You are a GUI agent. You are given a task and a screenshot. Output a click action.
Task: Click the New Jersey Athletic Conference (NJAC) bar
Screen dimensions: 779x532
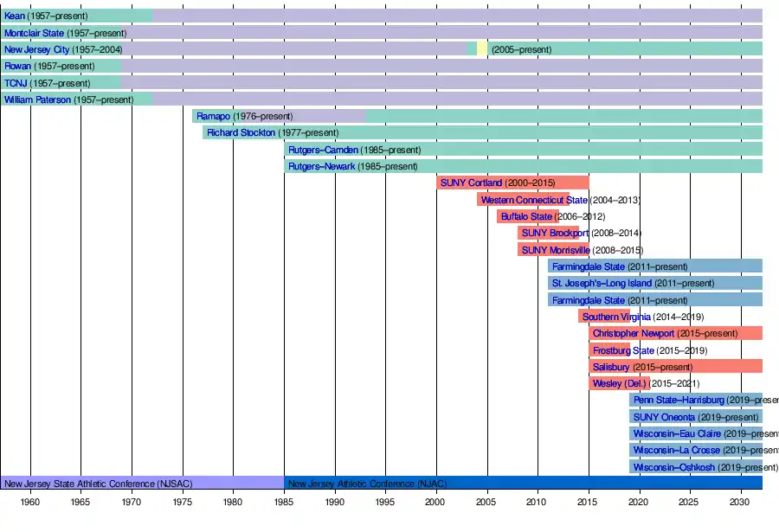click(523, 484)
